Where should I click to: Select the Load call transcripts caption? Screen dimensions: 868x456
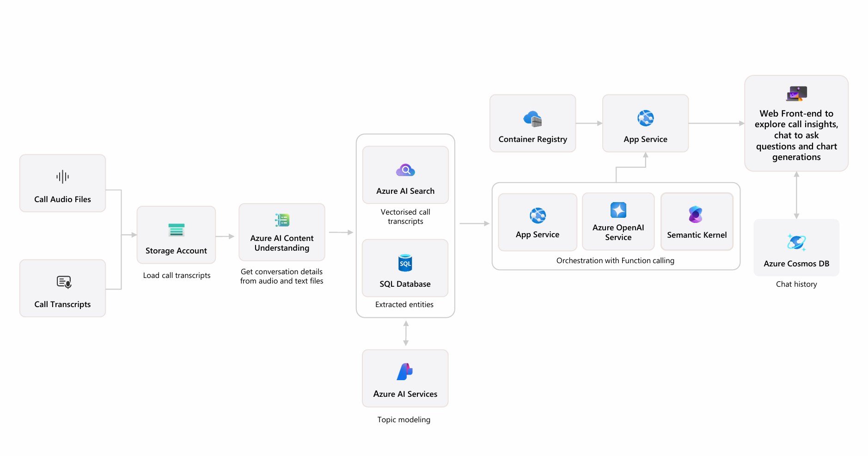point(177,275)
